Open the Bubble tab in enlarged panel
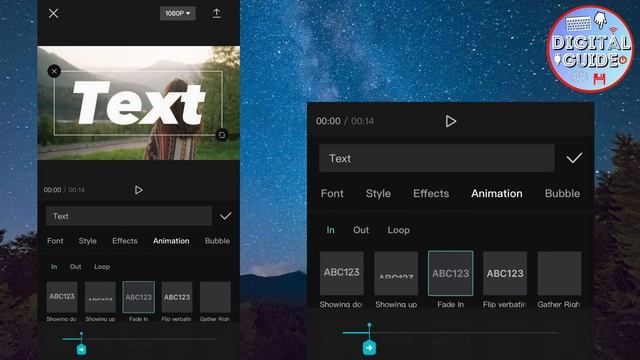This screenshot has height=360, width=640. (562, 193)
